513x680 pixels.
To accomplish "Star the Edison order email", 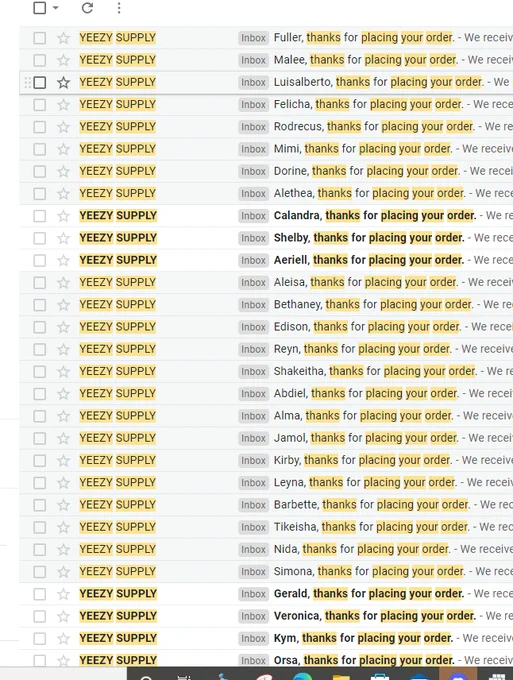I will coord(63,327).
